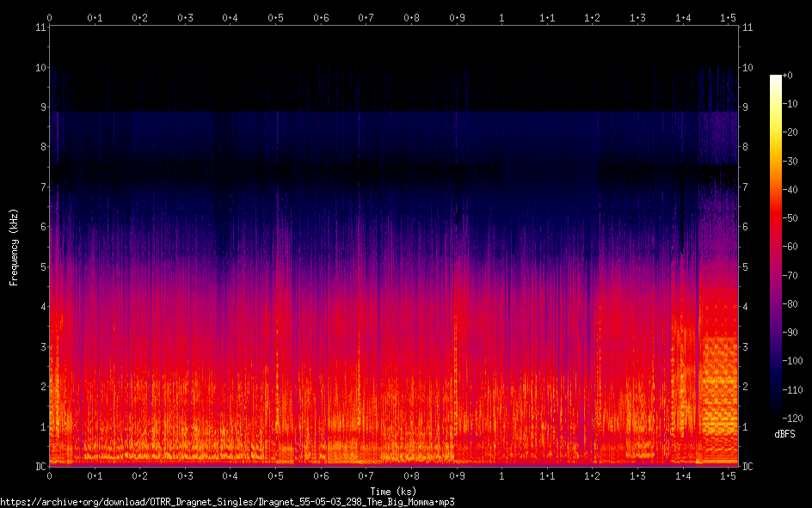Click the archive.org download URL text
This screenshot has height=508, width=812.
click(227, 502)
